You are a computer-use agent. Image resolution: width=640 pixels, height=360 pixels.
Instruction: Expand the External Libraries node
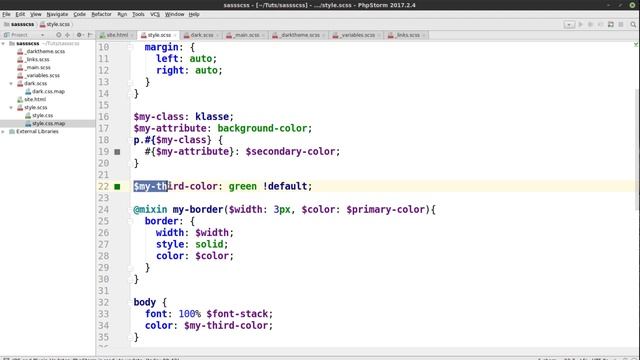pyautogui.click(x=4, y=131)
